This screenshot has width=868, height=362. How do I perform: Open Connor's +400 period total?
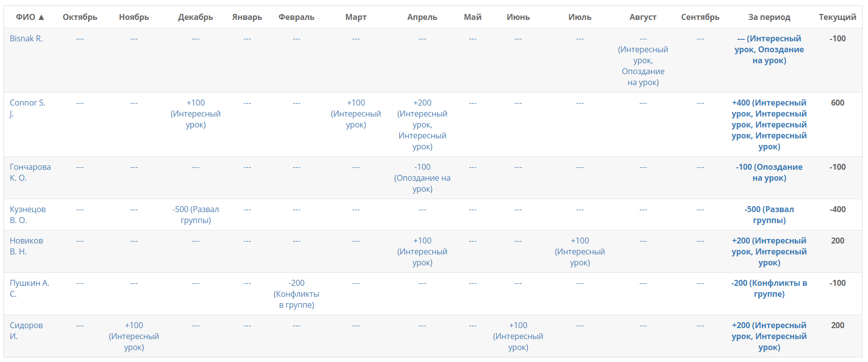[x=769, y=124]
